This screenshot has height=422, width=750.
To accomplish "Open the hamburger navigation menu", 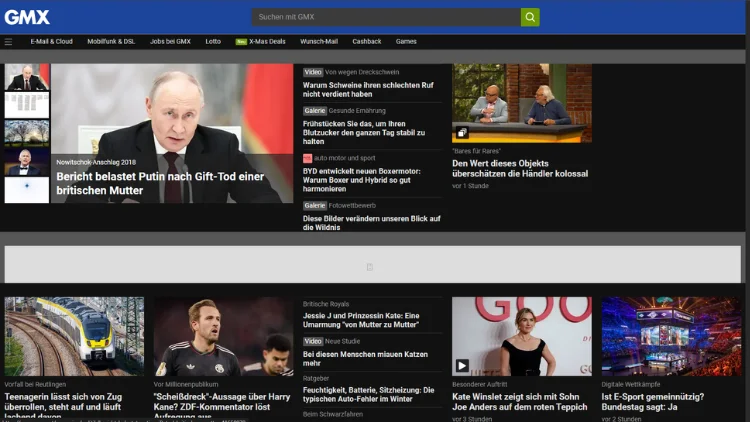I will (x=9, y=42).
